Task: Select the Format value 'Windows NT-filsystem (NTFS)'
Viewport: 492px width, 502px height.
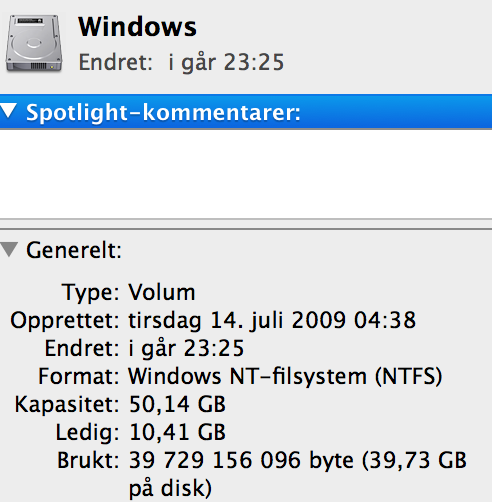Action: point(285,377)
